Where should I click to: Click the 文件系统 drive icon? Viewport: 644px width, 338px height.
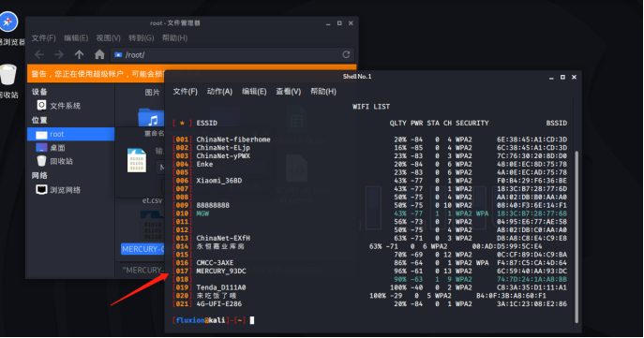(41, 106)
